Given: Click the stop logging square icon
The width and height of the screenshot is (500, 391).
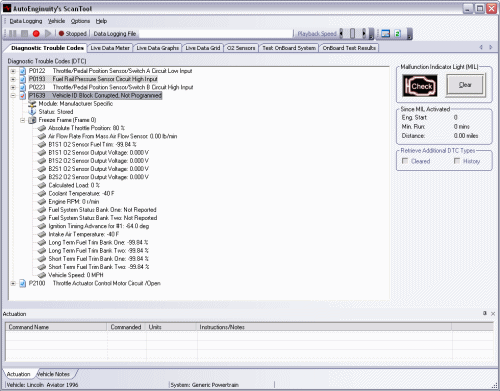Looking at the screenshot, I should (x=24, y=34).
